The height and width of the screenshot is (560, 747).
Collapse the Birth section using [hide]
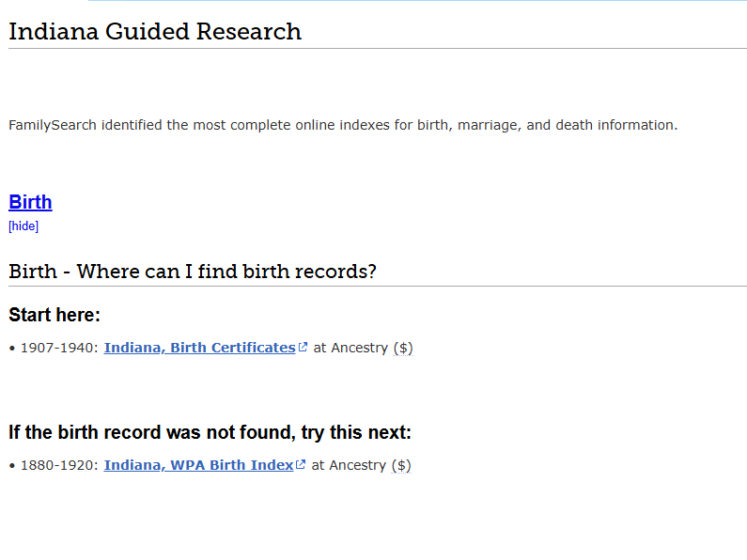click(23, 226)
